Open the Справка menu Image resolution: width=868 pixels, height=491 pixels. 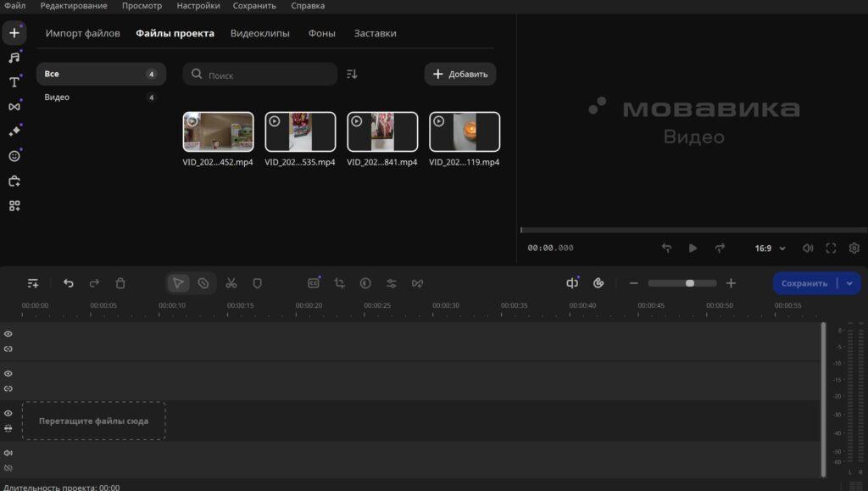[308, 6]
